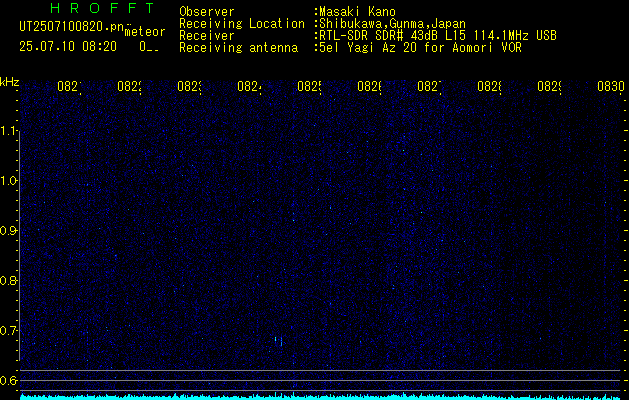
Task: Click the Observer field label
Action: tap(207, 12)
